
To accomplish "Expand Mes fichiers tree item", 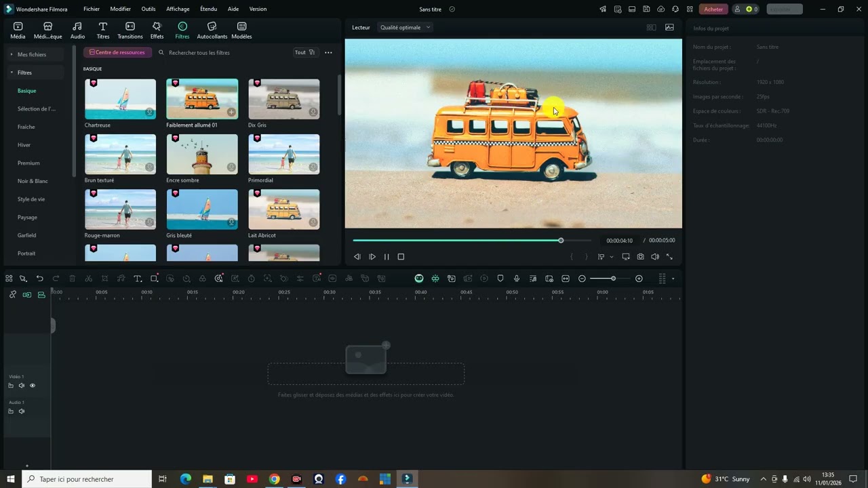I will coord(36,54).
